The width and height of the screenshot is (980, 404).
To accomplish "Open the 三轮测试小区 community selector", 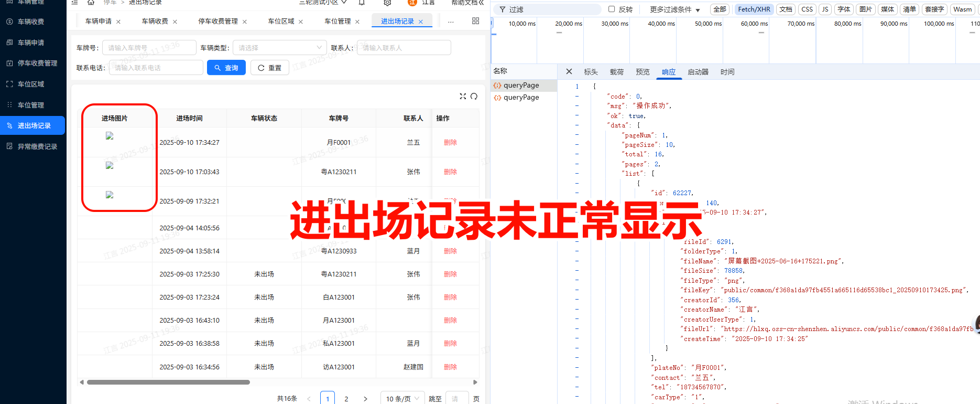I will pos(323,2).
